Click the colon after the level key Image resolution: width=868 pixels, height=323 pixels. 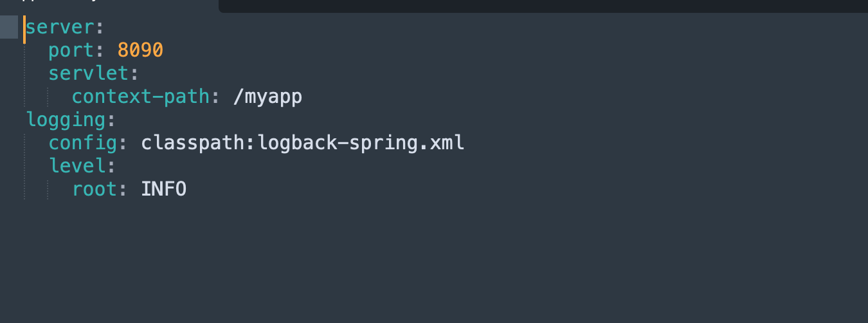pyautogui.click(x=111, y=166)
